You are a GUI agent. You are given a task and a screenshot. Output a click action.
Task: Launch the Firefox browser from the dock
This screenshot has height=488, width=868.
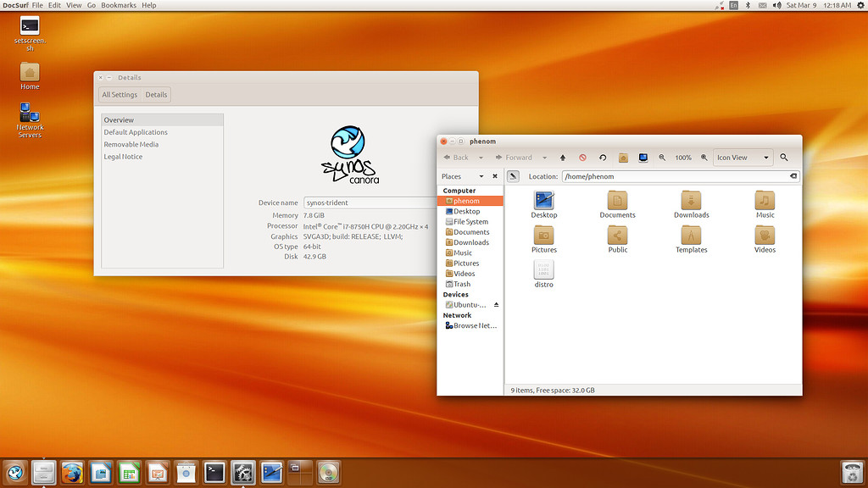[x=72, y=473]
